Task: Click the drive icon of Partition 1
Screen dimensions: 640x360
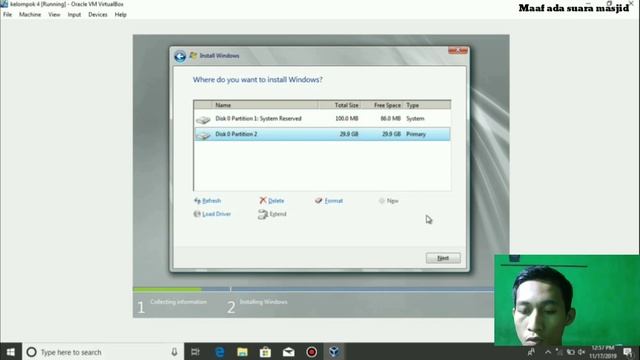Action: pos(203,120)
